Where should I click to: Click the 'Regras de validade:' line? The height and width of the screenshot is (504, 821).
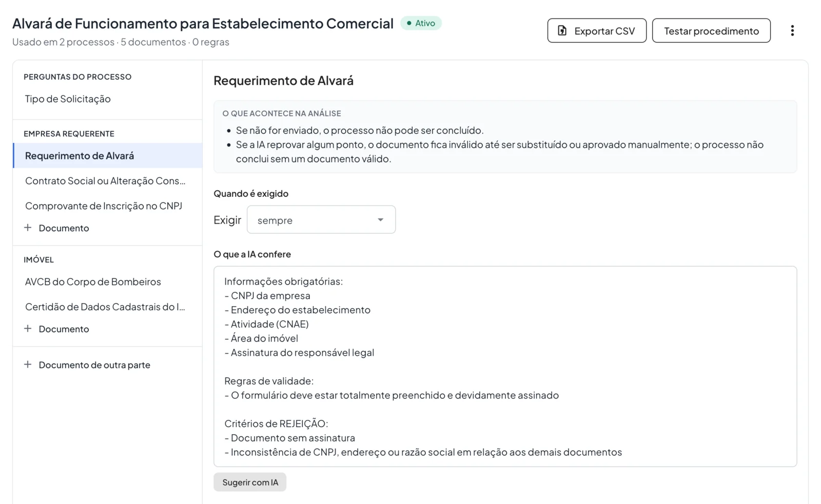tap(269, 381)
